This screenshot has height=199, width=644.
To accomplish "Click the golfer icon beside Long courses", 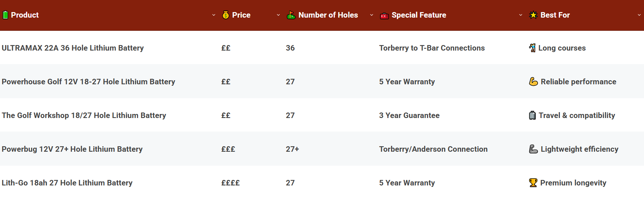I will click(532, 48).
